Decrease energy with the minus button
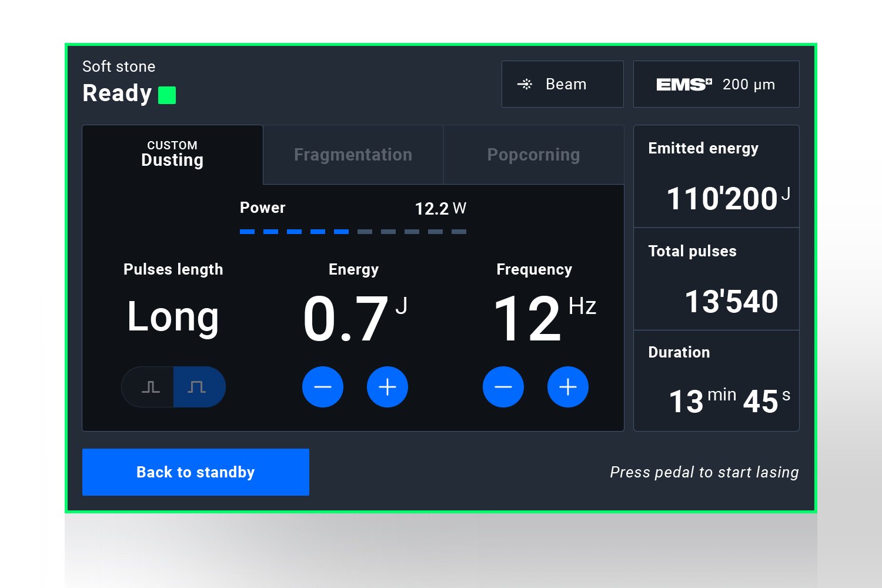 pyautogui.click(x=323, y=387)
